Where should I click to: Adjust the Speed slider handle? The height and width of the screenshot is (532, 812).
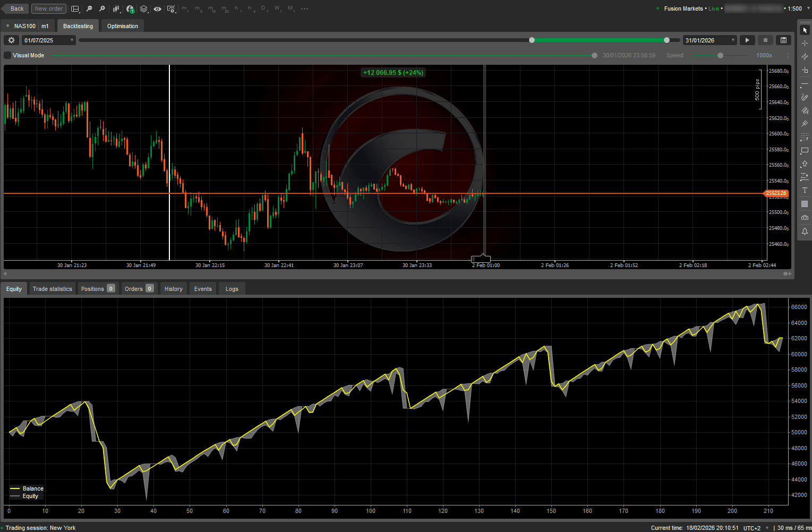click(x=720, y=55)
